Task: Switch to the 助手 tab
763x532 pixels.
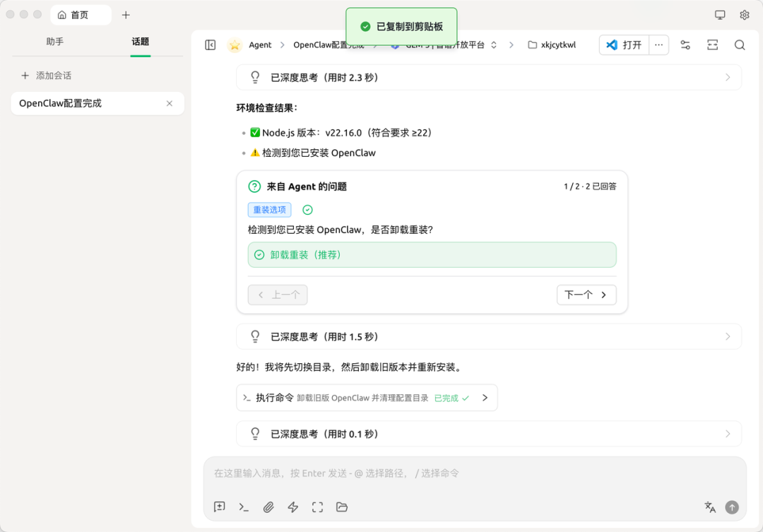Action: click(x=55, y=42)
